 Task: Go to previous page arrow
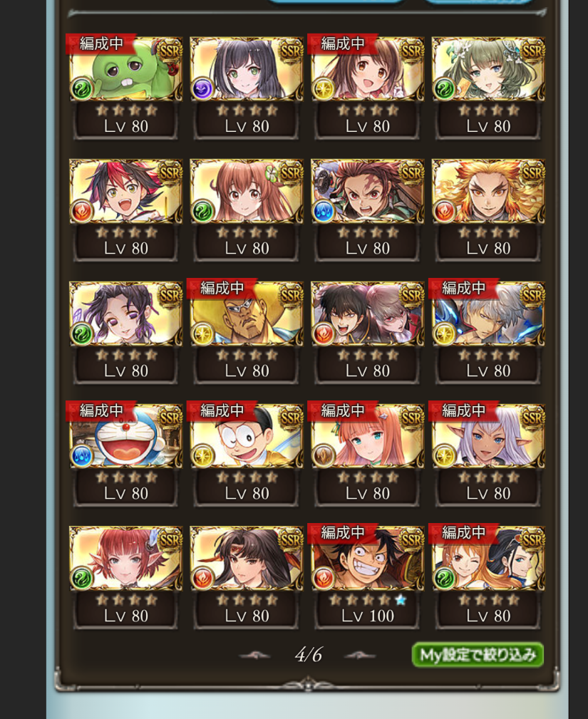pyautogui.click(x=255, y=656)
